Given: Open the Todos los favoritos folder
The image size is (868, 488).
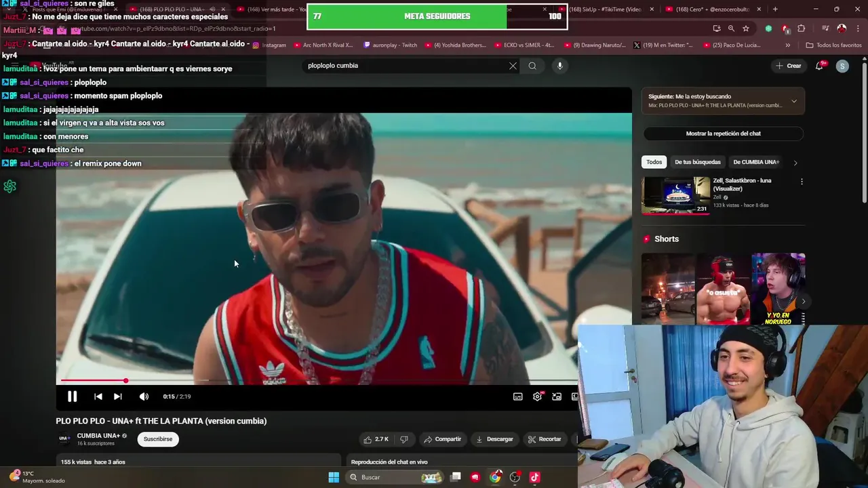Looking at the screenshot, I should click(x=833, y=45).
